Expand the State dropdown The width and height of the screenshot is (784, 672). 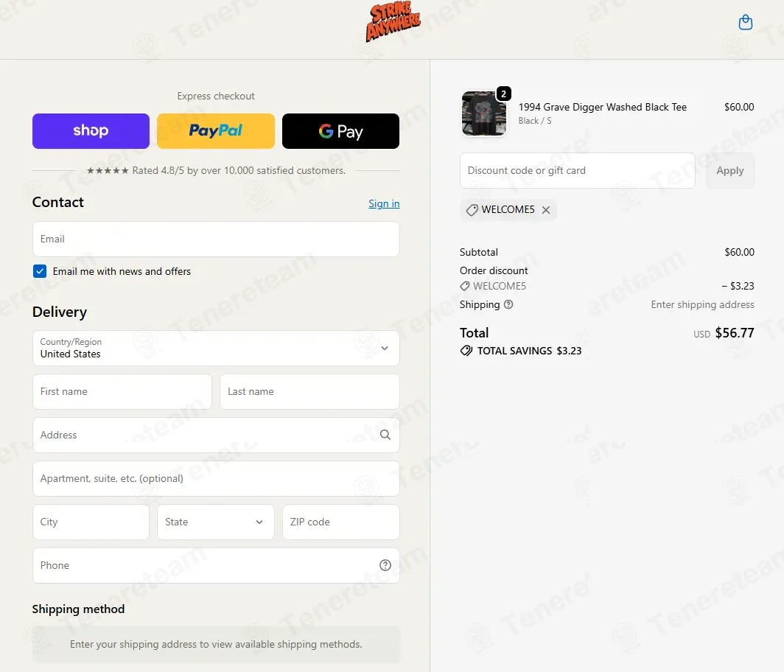(x=216, y=522)
